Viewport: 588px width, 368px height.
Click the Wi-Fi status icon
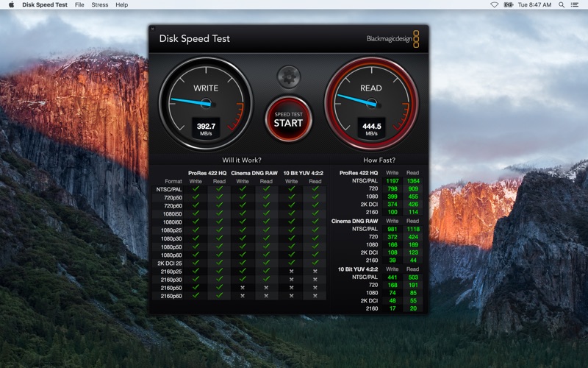[495, 4]
